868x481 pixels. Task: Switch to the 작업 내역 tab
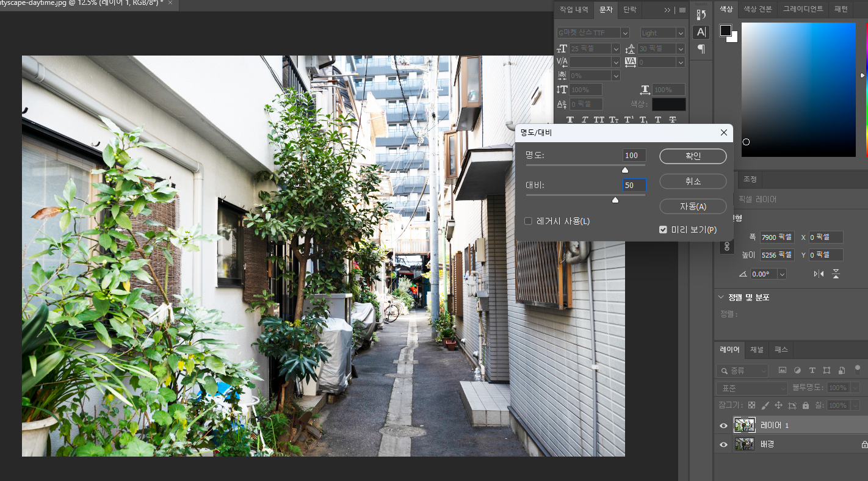(574, 10)
